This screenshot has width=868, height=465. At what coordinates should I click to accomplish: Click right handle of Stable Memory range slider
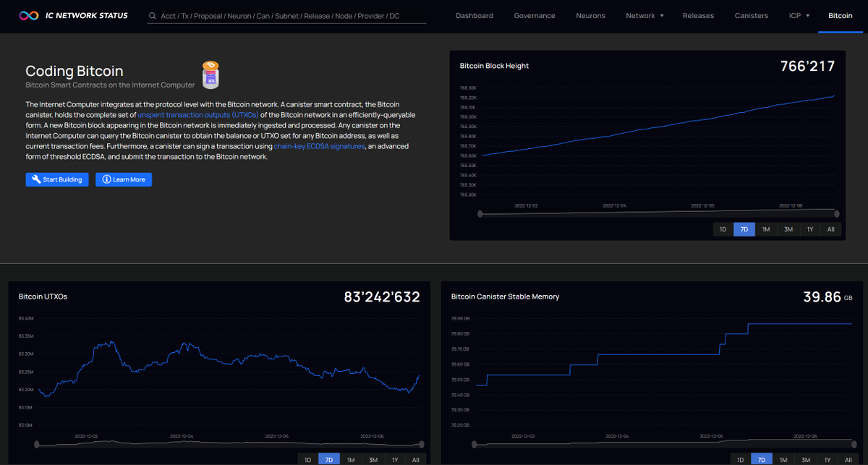click(x=854, y=445)
